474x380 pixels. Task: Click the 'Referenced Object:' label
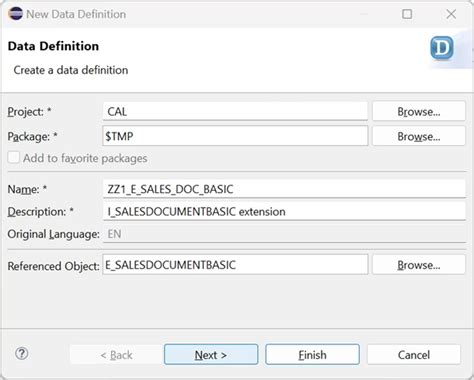53,266
